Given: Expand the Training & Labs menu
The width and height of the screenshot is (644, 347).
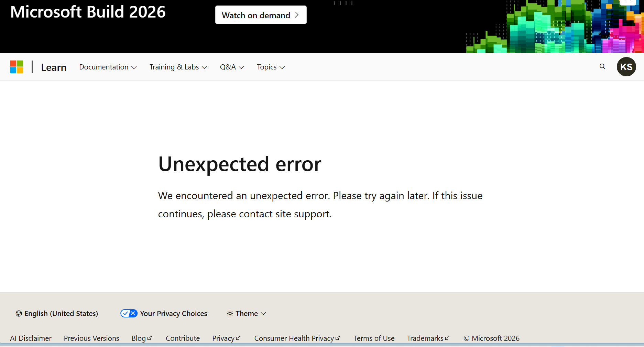Looking at the screenshot, I should tap(178, 67).
